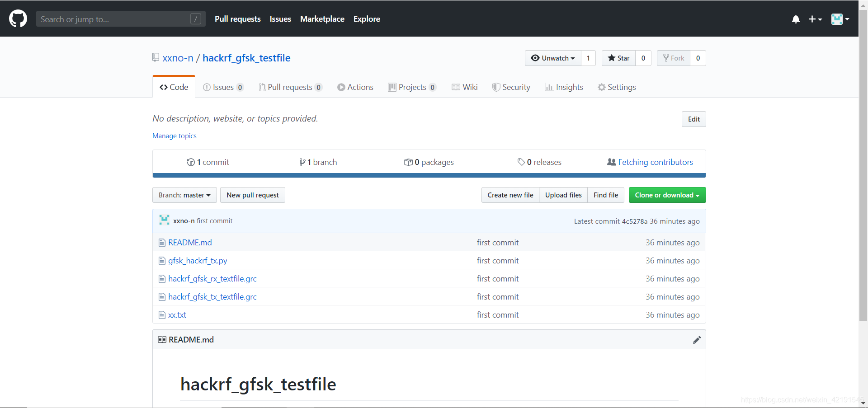Switch to the repository Pull requests tab
The height and width of the screenshot is (408, 868).
[290, 87]
